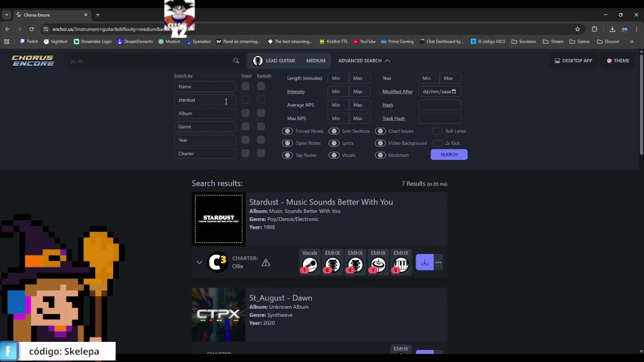Click the EMHX drums icon
The image size is (644, 362).
[378, 265]
